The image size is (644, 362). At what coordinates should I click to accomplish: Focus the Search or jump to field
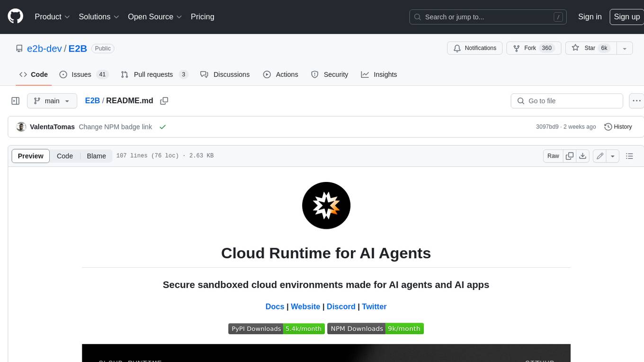489,17
